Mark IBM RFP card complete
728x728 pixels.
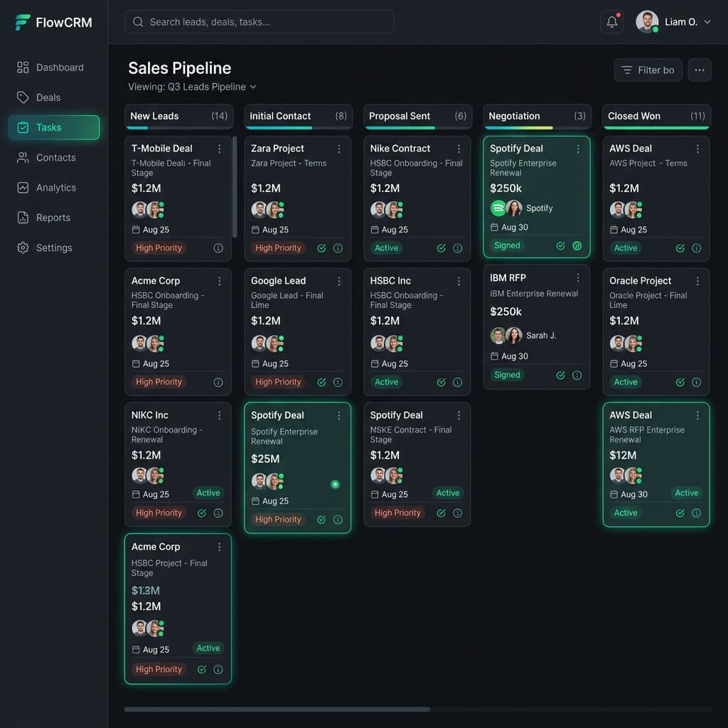pos(560,375)
